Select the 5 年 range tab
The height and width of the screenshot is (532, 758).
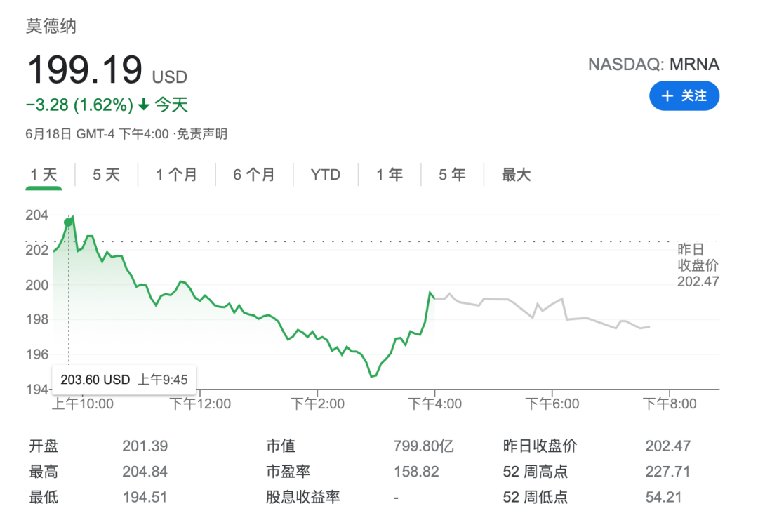point(452,175)
